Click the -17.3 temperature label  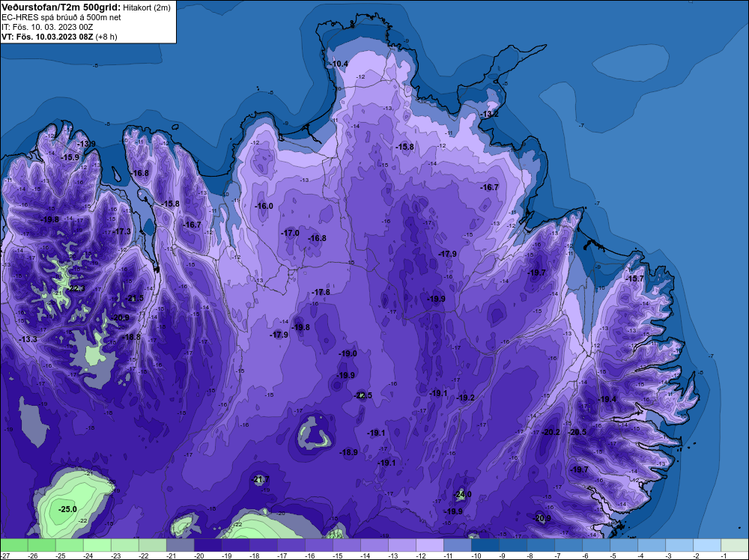(122, 231)
